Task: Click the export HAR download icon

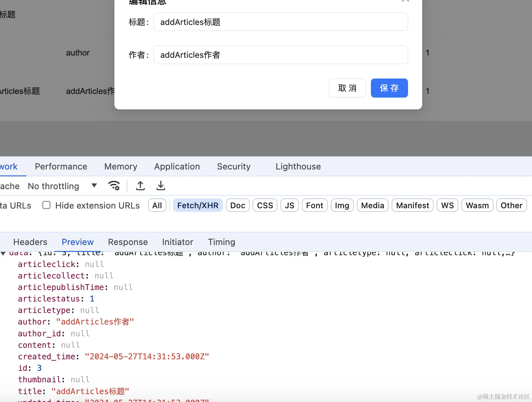Action: (x=161, y=186)
